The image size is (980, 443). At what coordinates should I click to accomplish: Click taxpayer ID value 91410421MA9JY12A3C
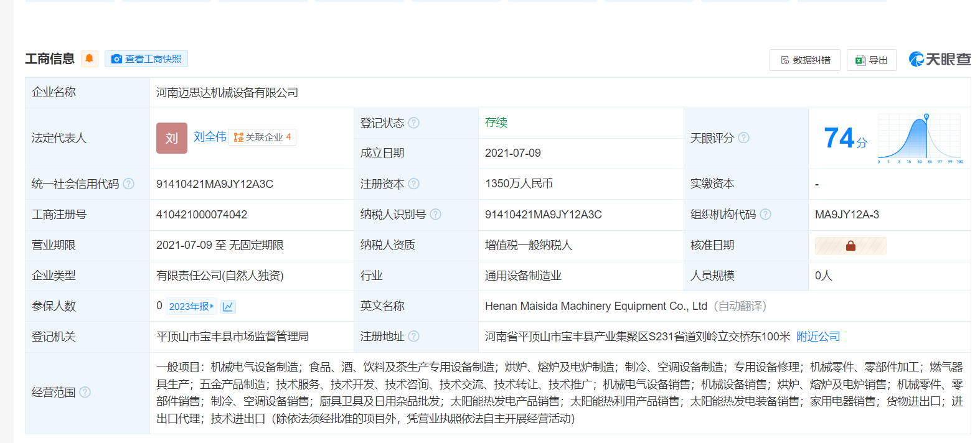pyautogui.click(x=544, y=215)
